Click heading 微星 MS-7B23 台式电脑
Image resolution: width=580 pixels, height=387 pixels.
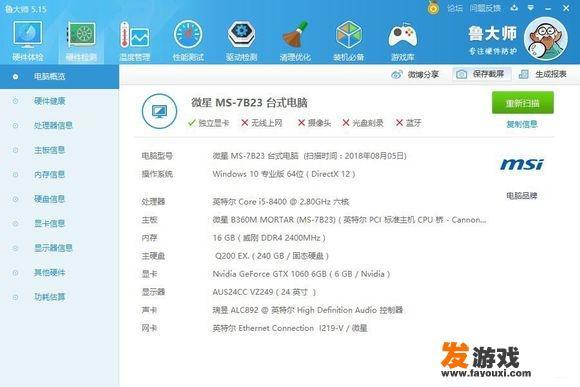pos(249,102)
